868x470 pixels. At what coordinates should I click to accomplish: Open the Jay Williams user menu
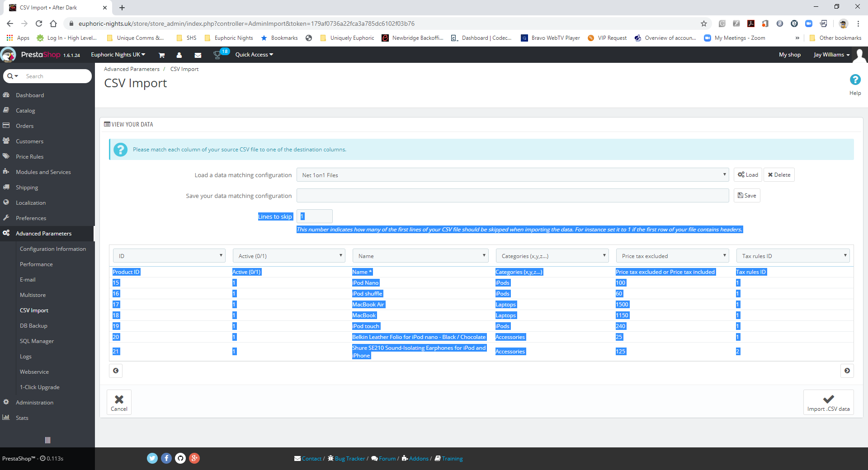click(831, 55)
